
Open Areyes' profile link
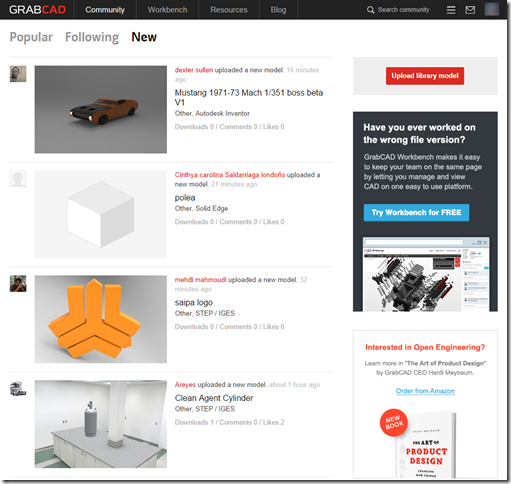pyautogui.click(x=185, y=385)
